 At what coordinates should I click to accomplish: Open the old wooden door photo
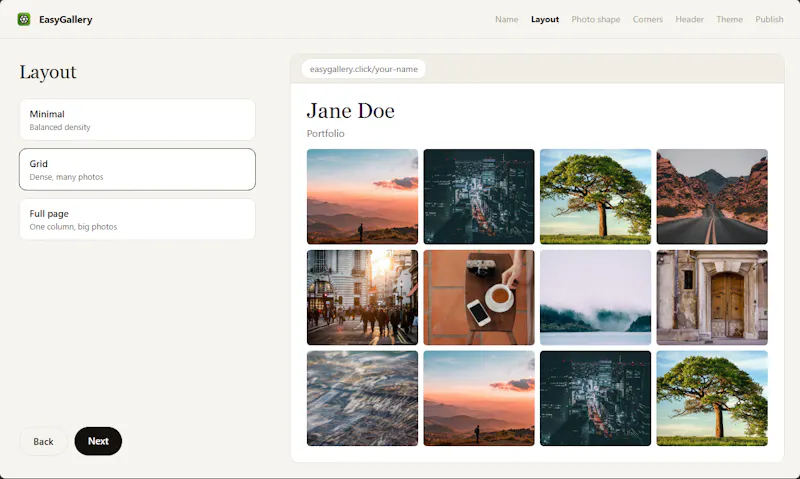pyautogui.click(x=712, y=297)
